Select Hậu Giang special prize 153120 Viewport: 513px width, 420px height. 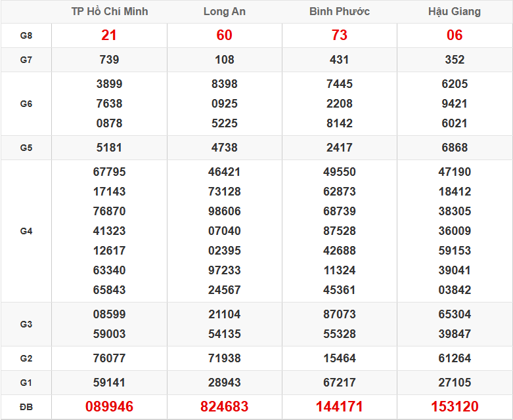click(x=455, y=407)
